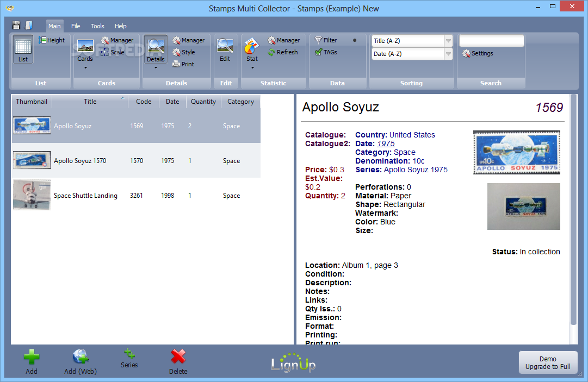The width and height of the screenshot is (588, 382).
Task: Click the Height row option
Action: (x=51, y=40)
